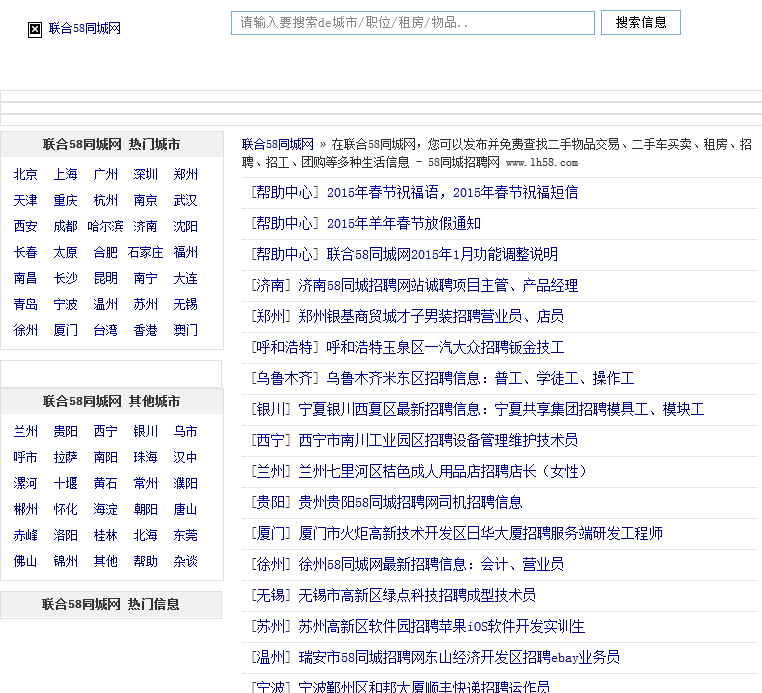
Task: Open 兰州七里河区 store manager listing
Action: (442, 472)
